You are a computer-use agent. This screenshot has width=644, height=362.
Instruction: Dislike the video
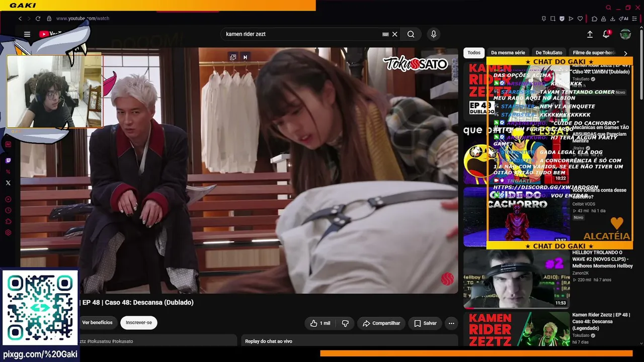pyautogui.click(x=345, y=323)
